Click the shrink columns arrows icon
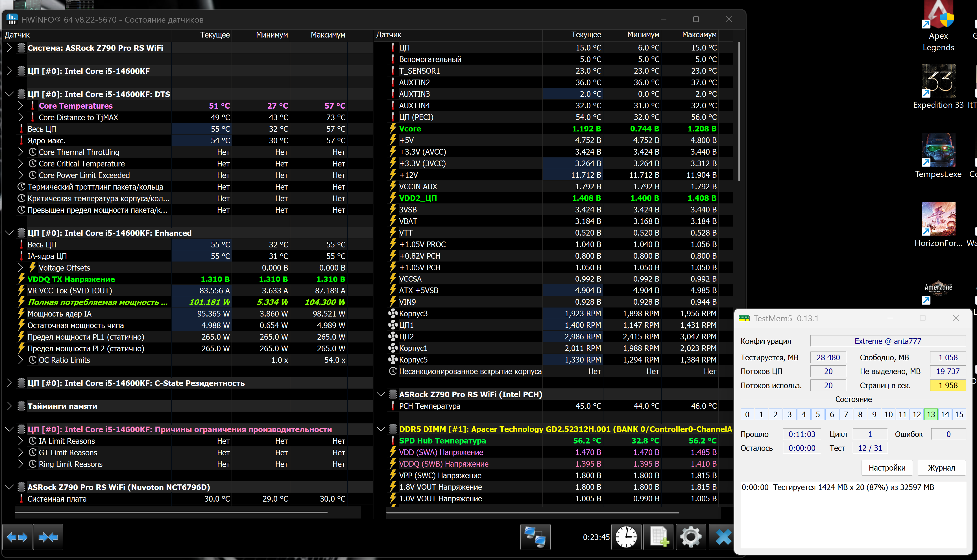Screen dimensions: 977x560 click(x=48, y=537)
